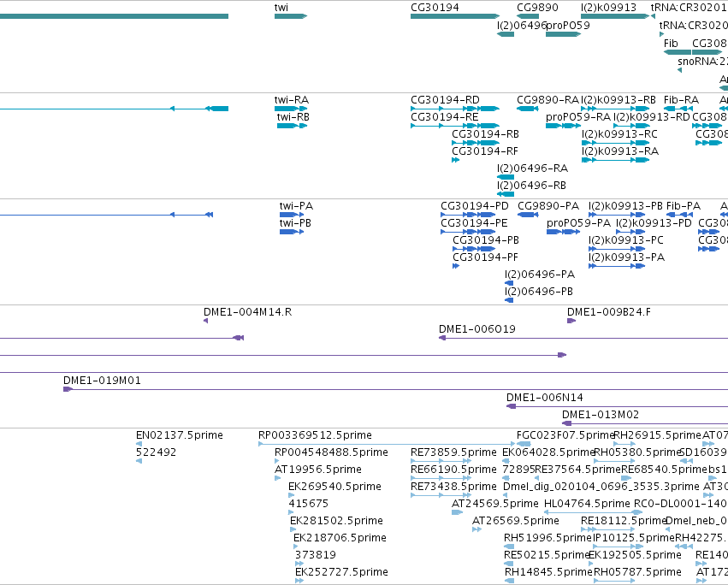Screen dimensions: 728x585
Task: Select the small CG30194-RF transcript
Action: point(455,160)
